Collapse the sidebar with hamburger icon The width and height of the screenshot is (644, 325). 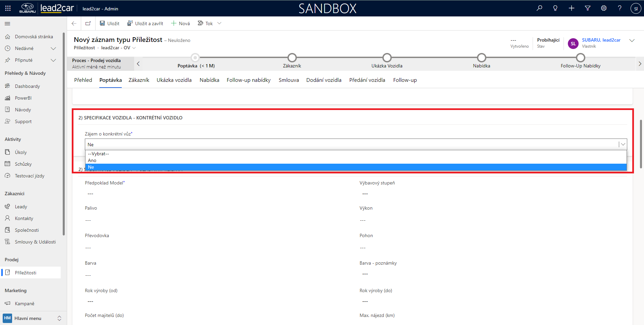coord(7,23)
